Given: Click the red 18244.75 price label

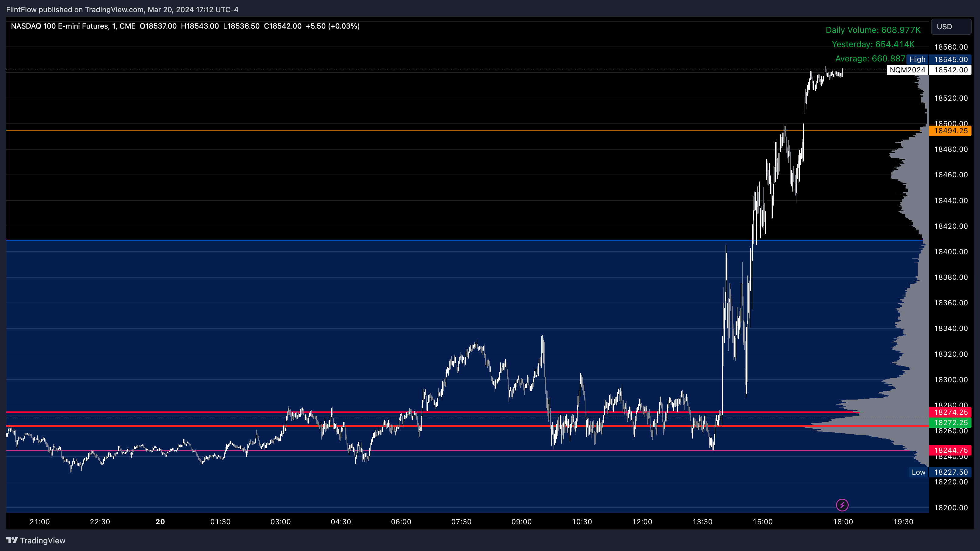Looking at the screenshot, I should (950, 450).
